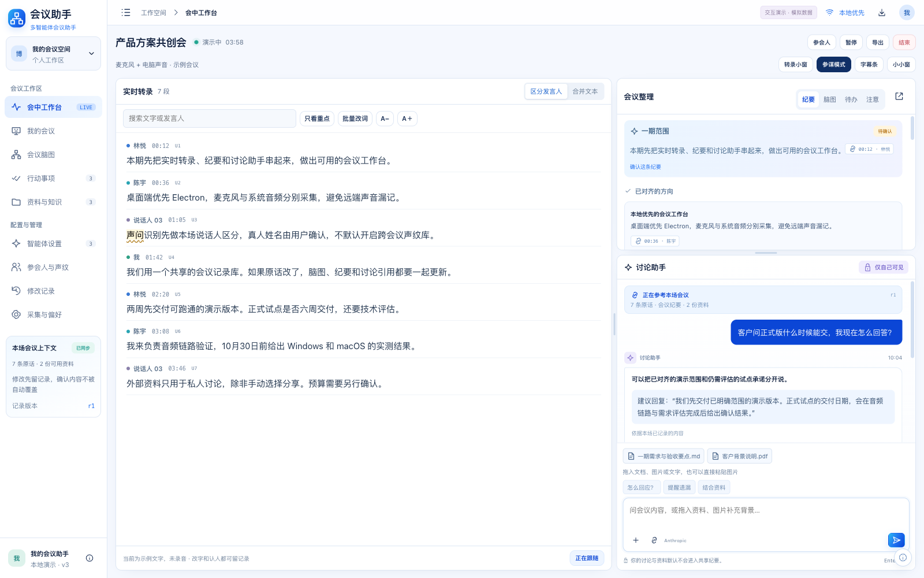The width and height of the screenshot is (924, 578).
Task: Open 会议脑图 in sidebar
Action: [53, 155]
